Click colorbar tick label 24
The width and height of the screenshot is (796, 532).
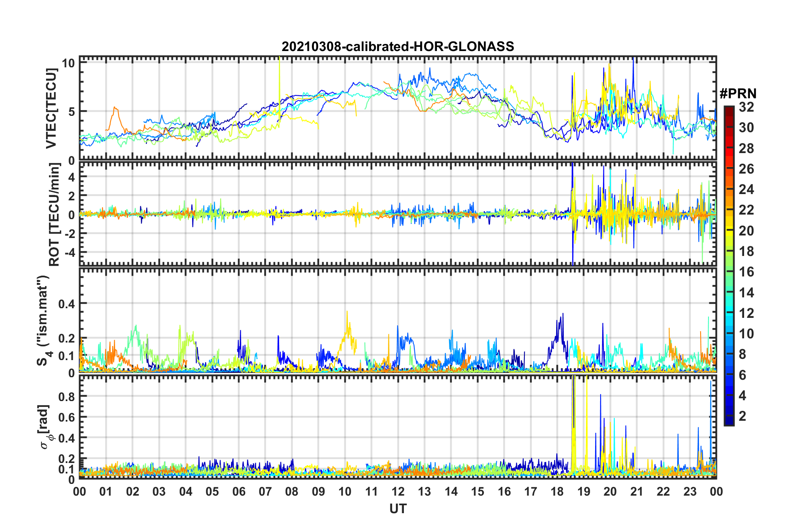[x=746, y=189]
